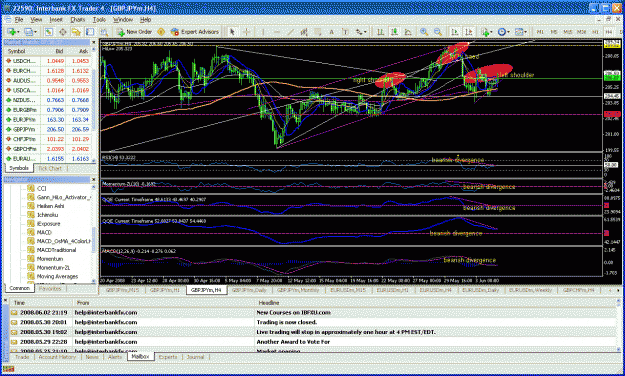Select the vertical line drawing tool

pyautogui.click(x=262, y=32)
